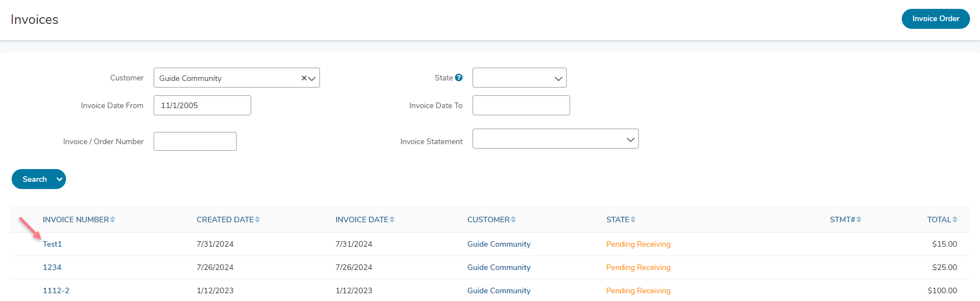The height and width of the screenshot is (301, 980).
Task: Open invoice Test1
Action: tap(52, 244)
